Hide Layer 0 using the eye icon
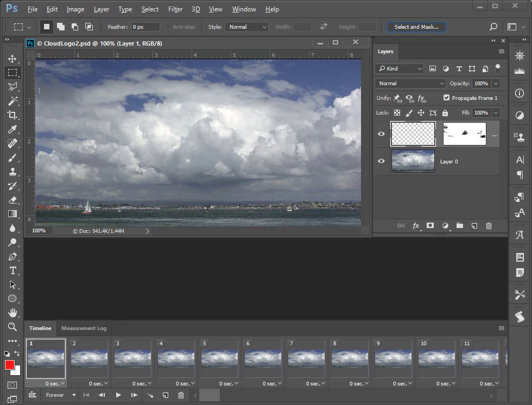 [381, 161]
